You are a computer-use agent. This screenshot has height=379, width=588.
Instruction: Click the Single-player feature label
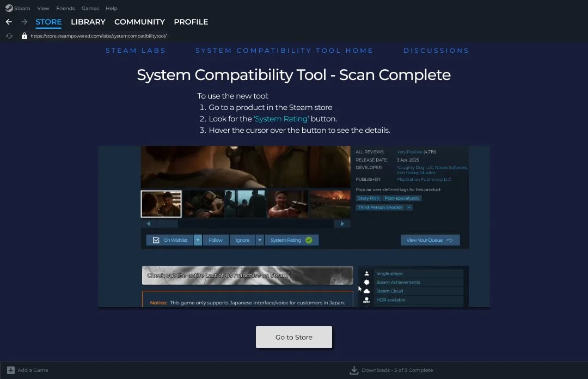pos(390,273)
